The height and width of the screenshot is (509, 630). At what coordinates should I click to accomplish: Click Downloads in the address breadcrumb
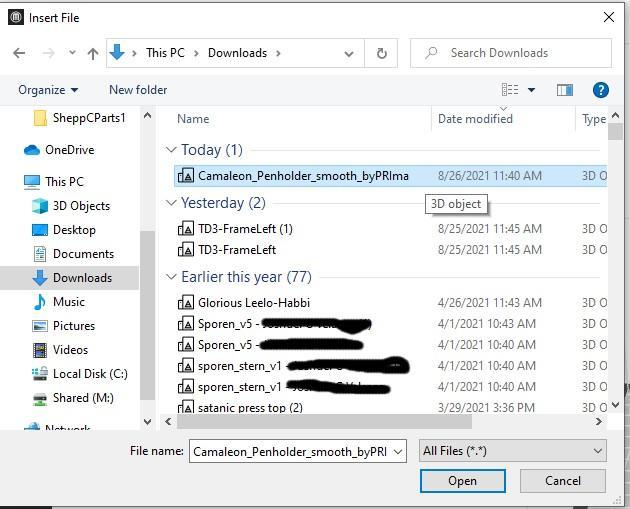pos(237,53)
